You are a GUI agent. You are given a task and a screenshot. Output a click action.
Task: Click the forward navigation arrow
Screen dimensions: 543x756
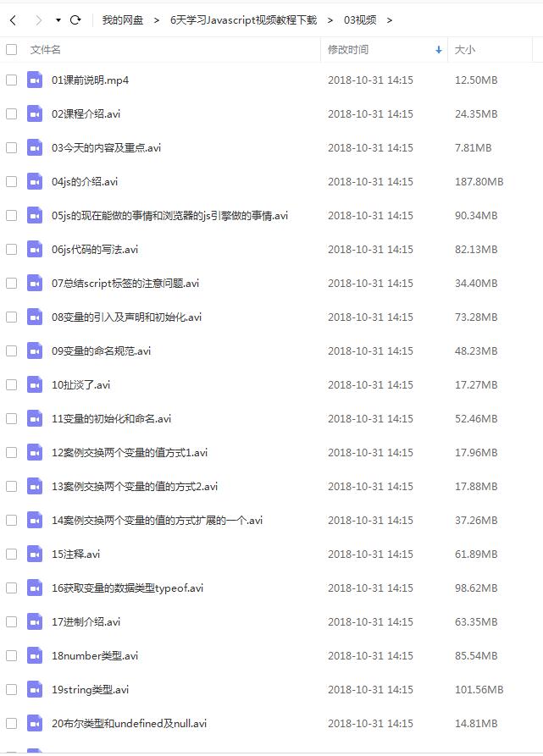tap(39, 19)
